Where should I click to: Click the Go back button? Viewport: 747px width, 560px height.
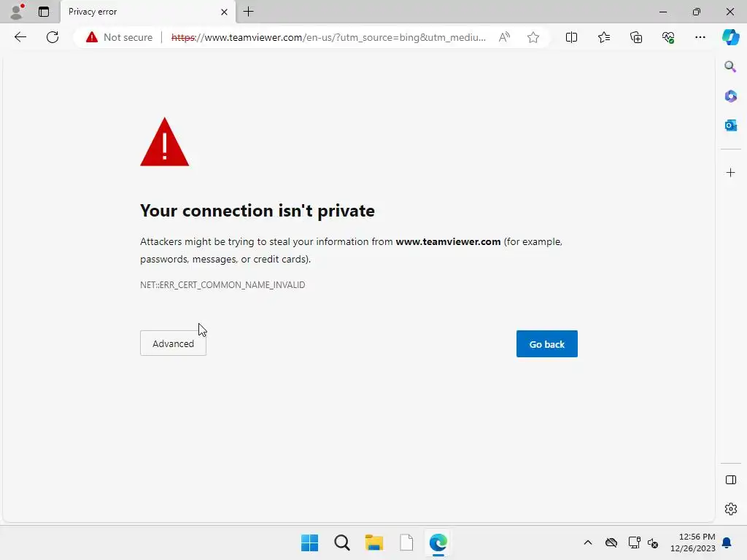click(x=546, y=344)
